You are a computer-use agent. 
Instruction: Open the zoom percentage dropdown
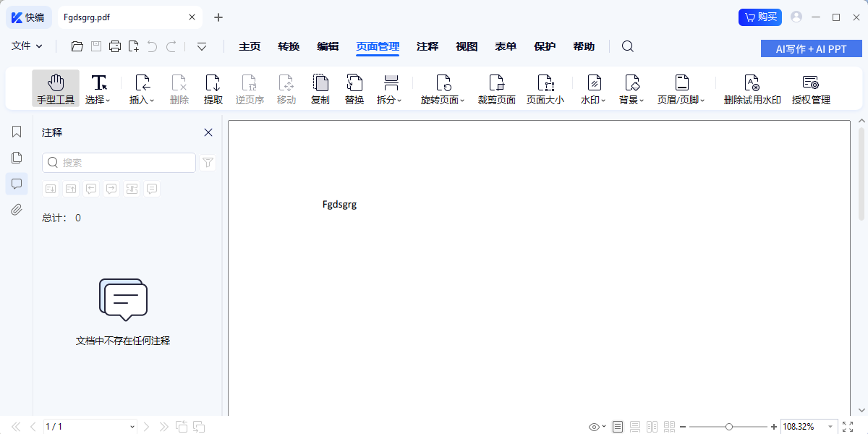(829, 427)
